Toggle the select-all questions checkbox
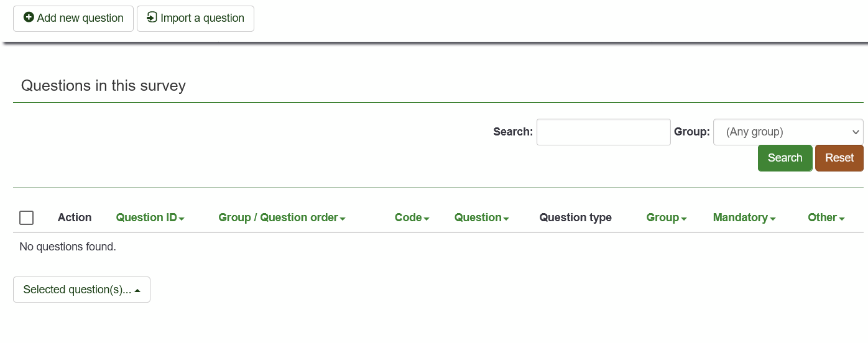This screenshot has height=343, width=868. (26, 217)
